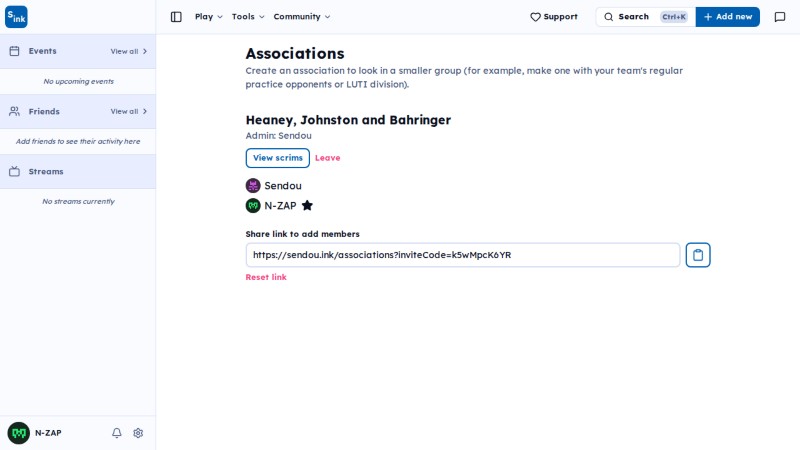Click the Ctrl+K shortcut badge
This screenshot has height=450, width=800.
[x=673, y=17]
